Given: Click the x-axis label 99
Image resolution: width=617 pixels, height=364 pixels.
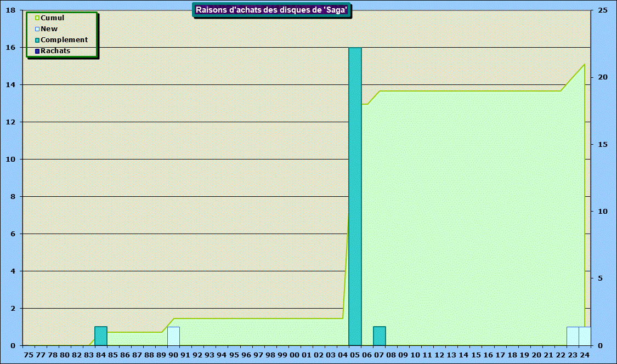Looking at the screenshot, I should (282, 355).
